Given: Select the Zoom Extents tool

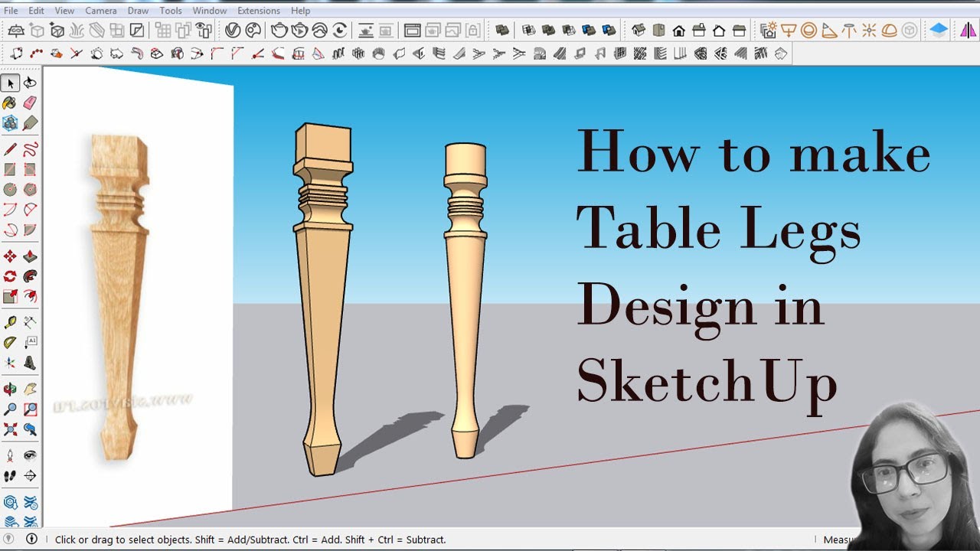Looking at the screenshot, I should point(11,429).
